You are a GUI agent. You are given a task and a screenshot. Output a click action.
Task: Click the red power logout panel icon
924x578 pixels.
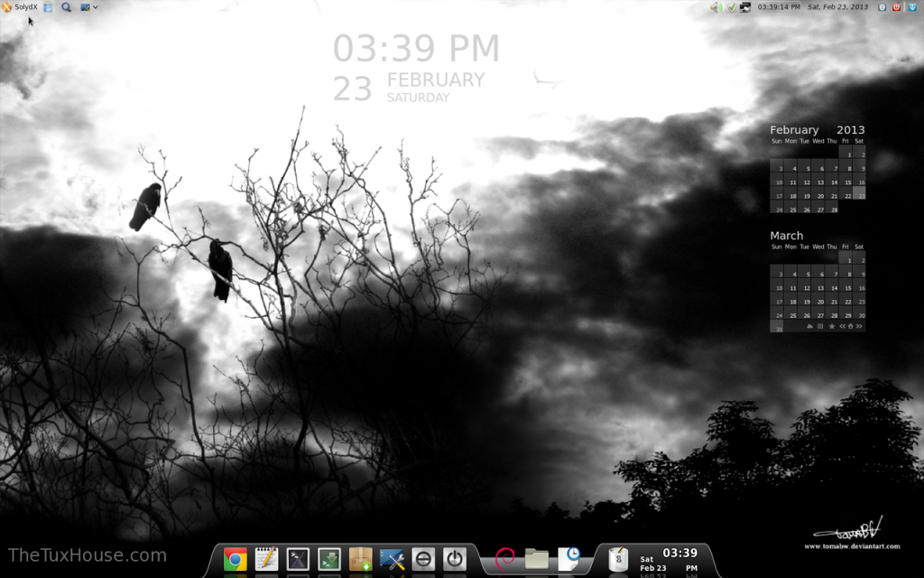896,7
